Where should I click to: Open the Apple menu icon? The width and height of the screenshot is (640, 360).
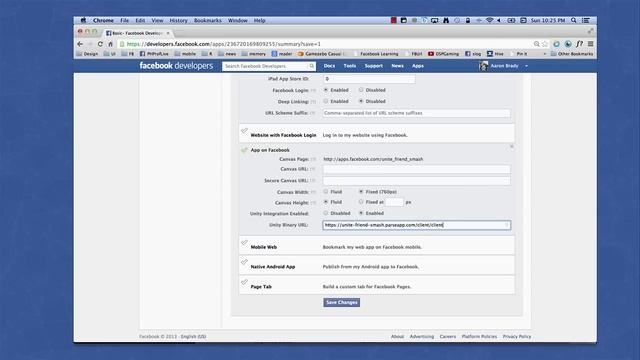pyautogui.click(x=83, y=20)
